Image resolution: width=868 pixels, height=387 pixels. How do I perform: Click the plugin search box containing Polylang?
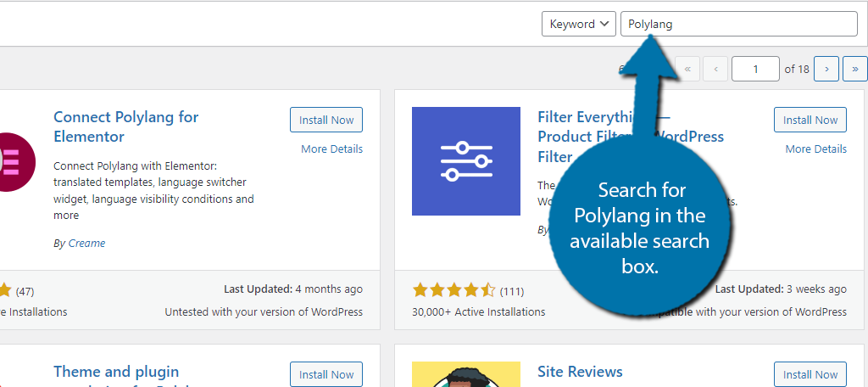coord(739,24)
